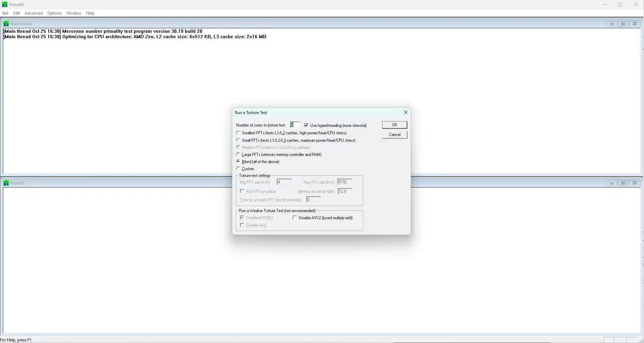Maximize the Main thread child window
Screen dimensions: 644x343
(x=623, y=24)
